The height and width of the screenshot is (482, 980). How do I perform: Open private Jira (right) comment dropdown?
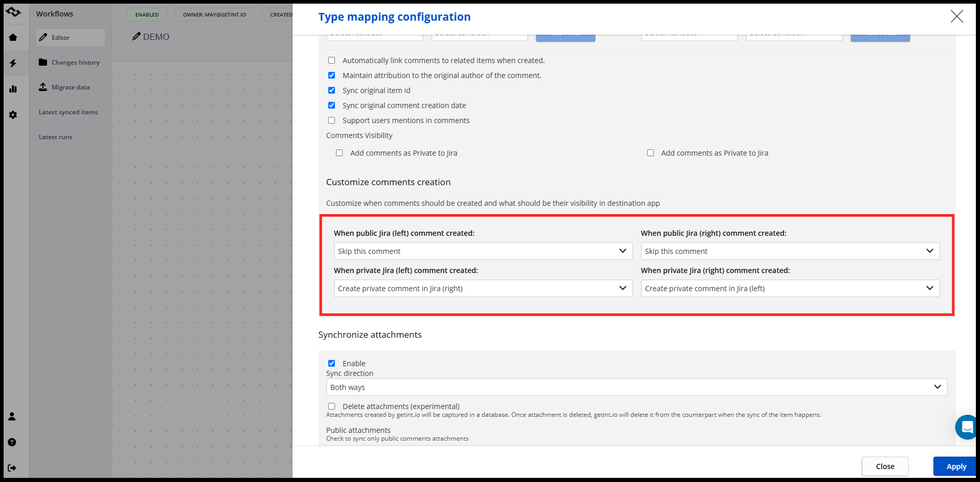tap(790, 289)
